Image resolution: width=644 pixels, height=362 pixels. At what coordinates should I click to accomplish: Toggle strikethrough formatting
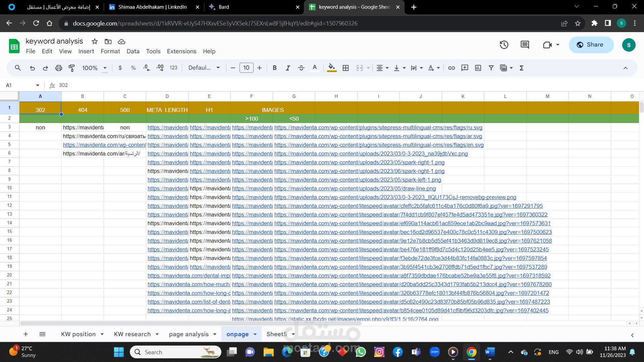pyautogui.click(x=301, y=68)
